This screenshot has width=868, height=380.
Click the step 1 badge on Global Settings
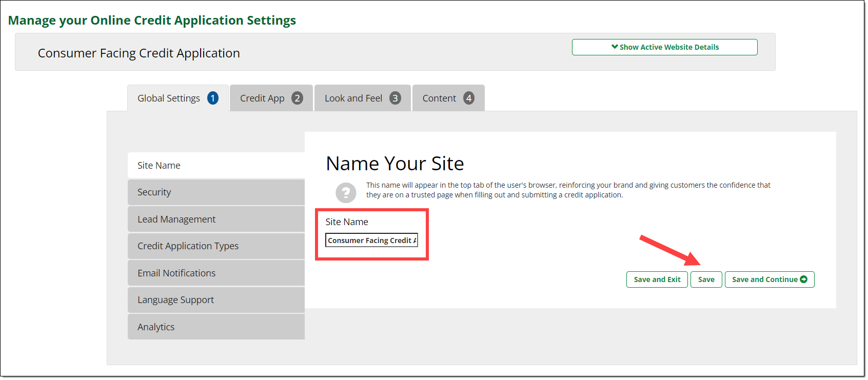pyautogui.click(x=213, y=98)
